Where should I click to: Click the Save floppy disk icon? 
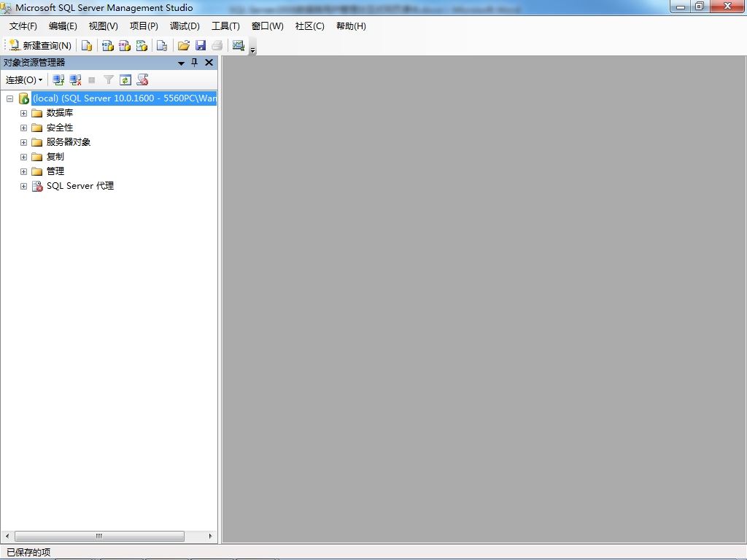201,45
